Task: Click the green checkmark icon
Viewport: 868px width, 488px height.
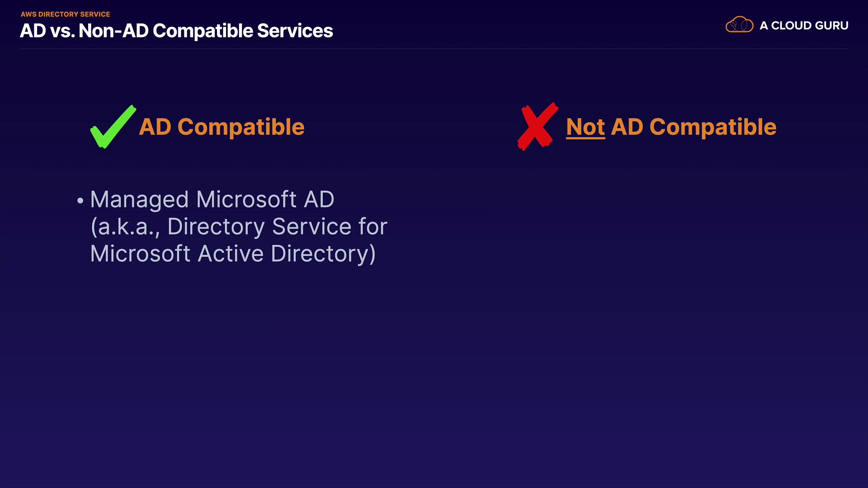Action: click(x=113, y=127)
